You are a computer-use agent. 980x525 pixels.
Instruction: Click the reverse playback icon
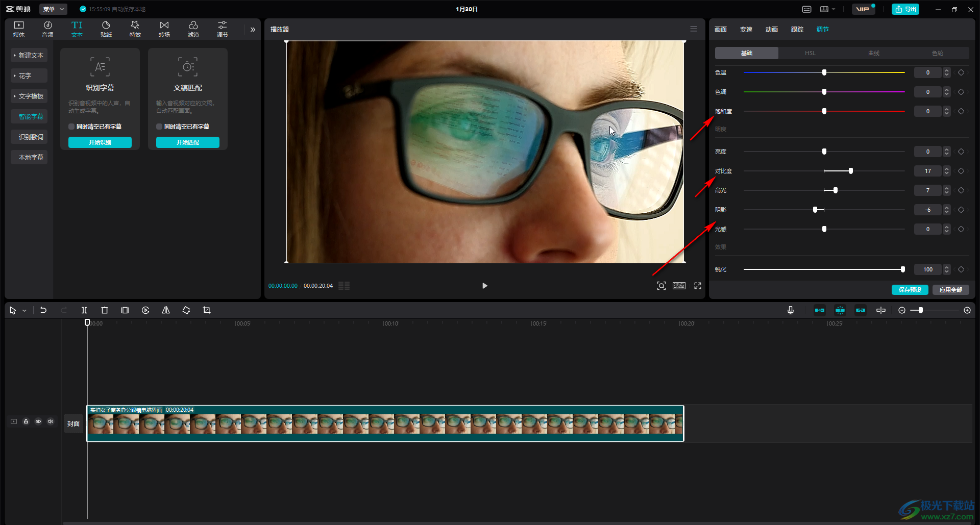pyautogui.click(x=145, y=310)
